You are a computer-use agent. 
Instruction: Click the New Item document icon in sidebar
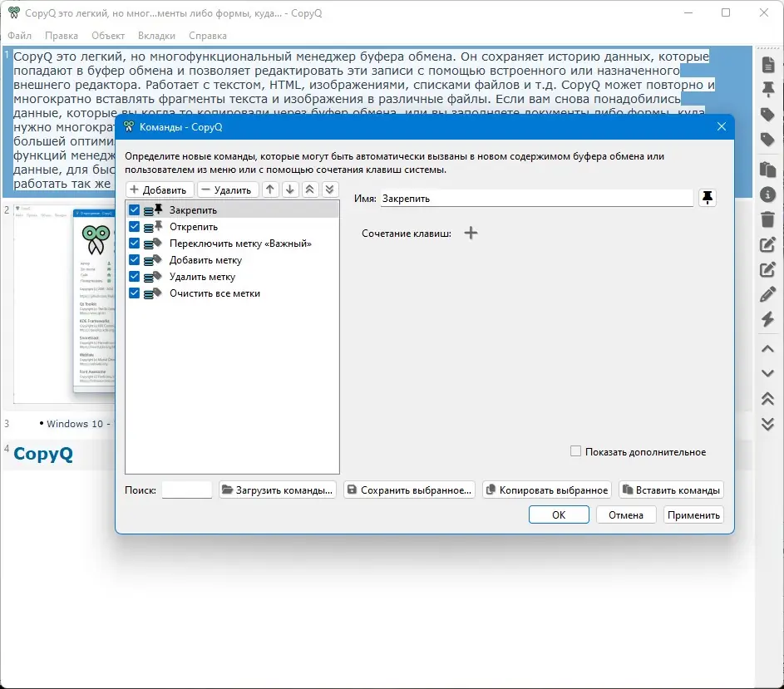(768, 65)
